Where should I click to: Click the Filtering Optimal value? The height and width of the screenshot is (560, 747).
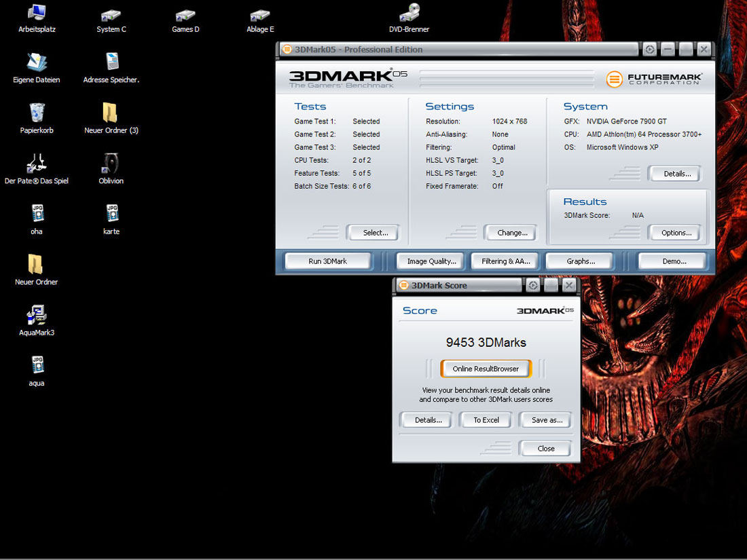503,147
